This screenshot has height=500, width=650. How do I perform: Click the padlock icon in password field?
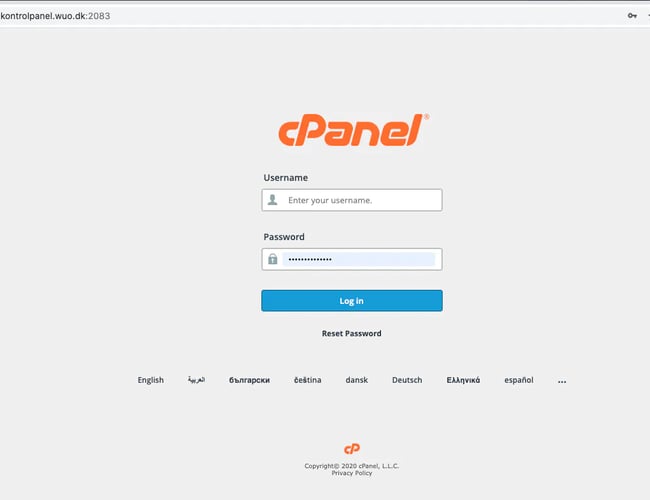coord(272,259)
